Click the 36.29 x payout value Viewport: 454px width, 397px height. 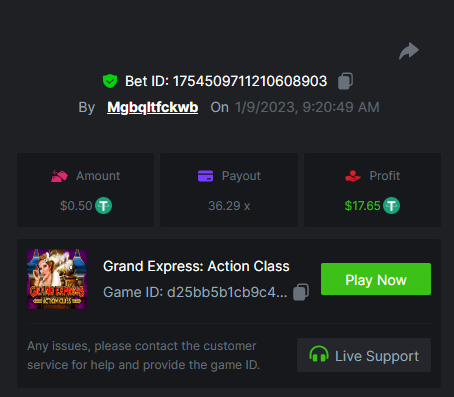[229, 206]
